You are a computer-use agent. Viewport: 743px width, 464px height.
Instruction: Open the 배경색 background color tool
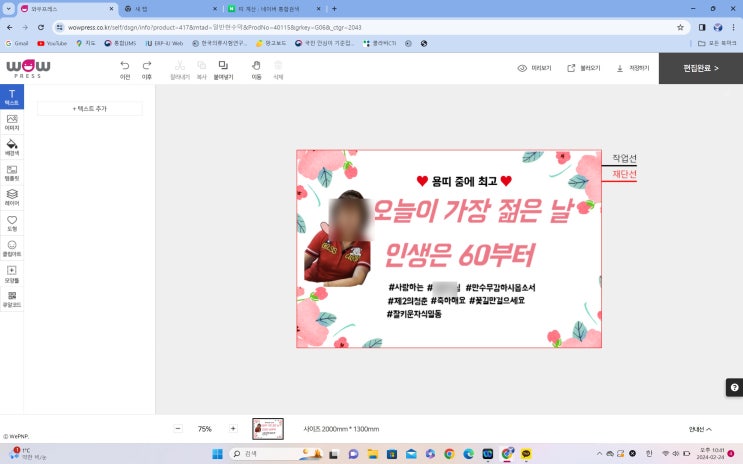point(12,148)
